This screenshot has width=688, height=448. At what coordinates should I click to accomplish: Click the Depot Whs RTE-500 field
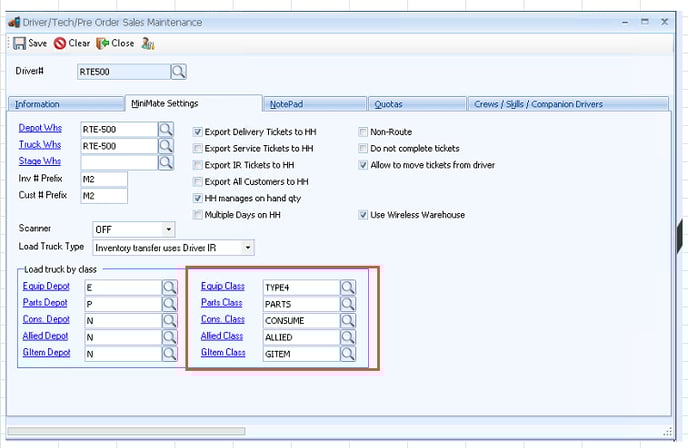pyautogui.click(x=119, y=129)
